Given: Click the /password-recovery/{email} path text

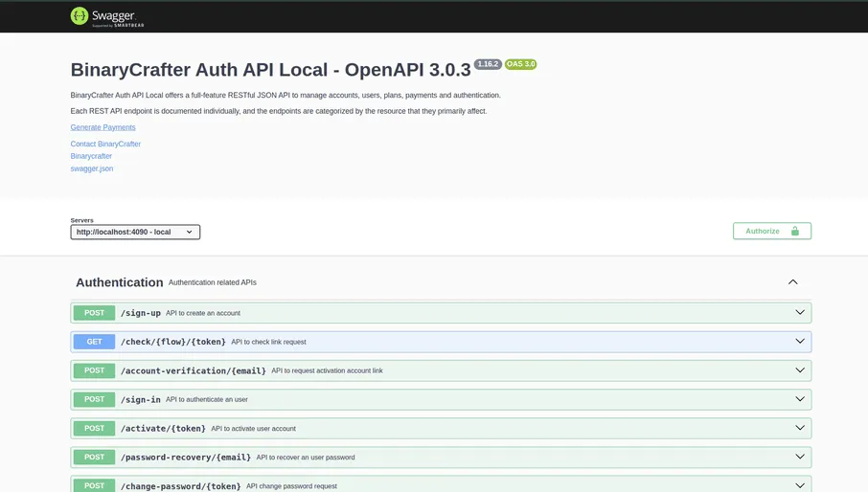Looking at the screenshot, I should [x=186, y=458].
